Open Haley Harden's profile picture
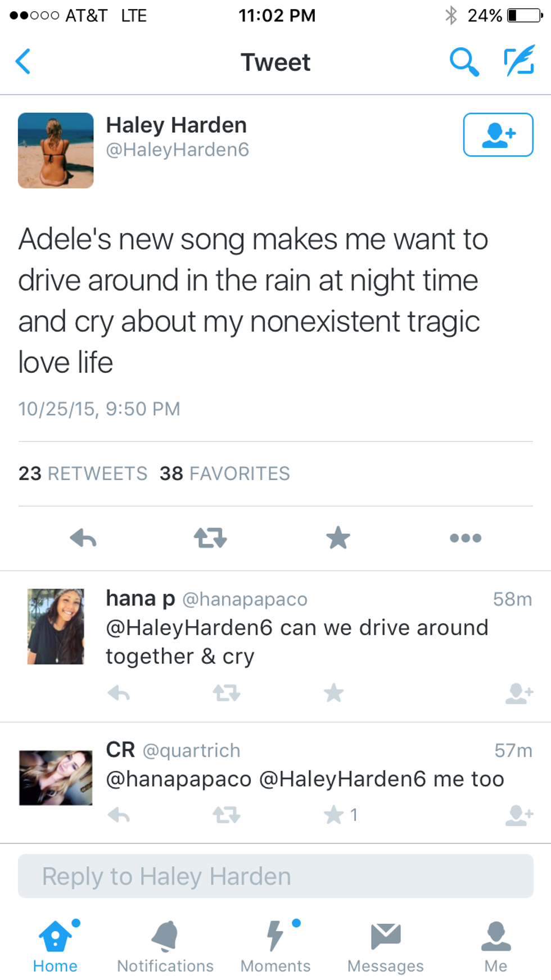 (56, 150)
